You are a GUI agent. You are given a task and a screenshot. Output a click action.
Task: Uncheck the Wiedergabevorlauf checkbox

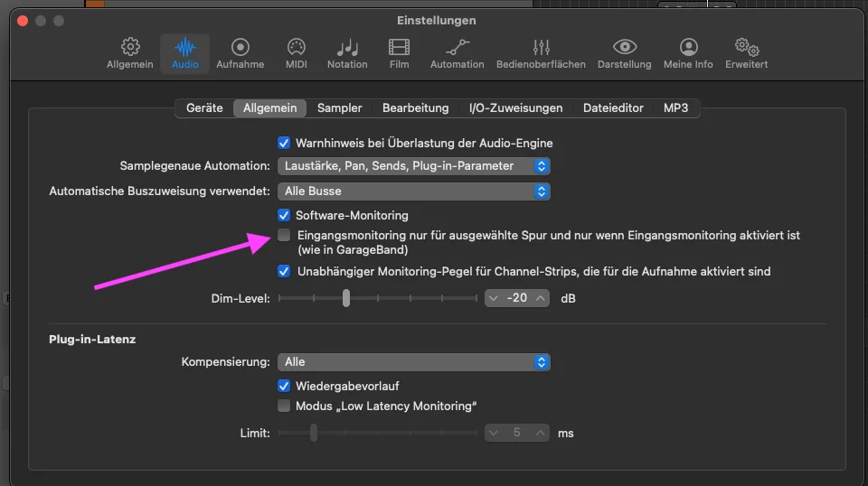(x=283, y=386)
